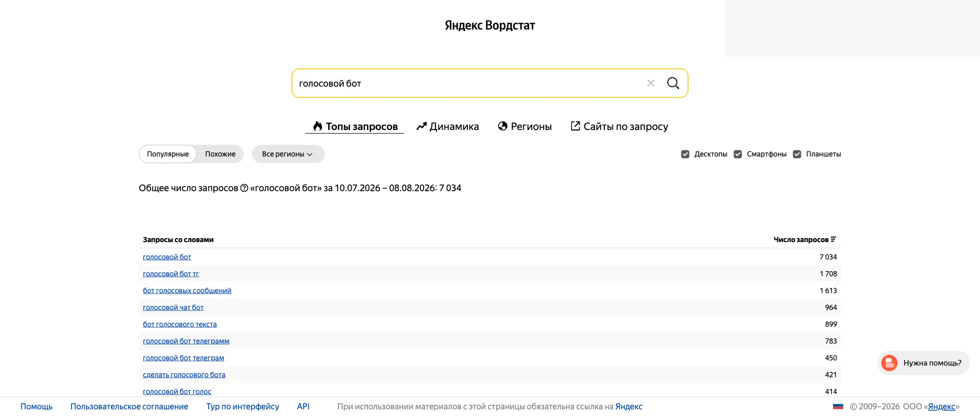Run search with the magnifier icon
Image resolution: width=980 pixels, height=416 pixels.
673,83
